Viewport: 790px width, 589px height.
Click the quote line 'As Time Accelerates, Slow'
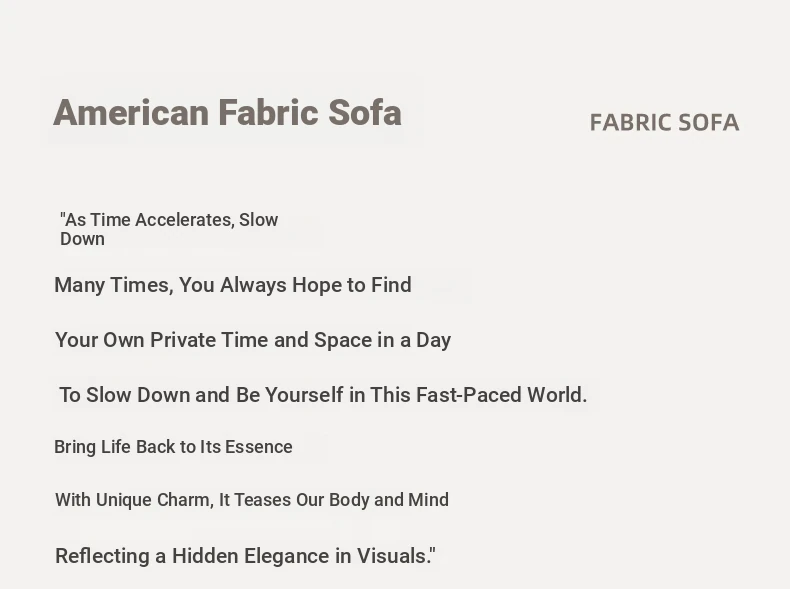pyautogui.click(x=169, y=220)
